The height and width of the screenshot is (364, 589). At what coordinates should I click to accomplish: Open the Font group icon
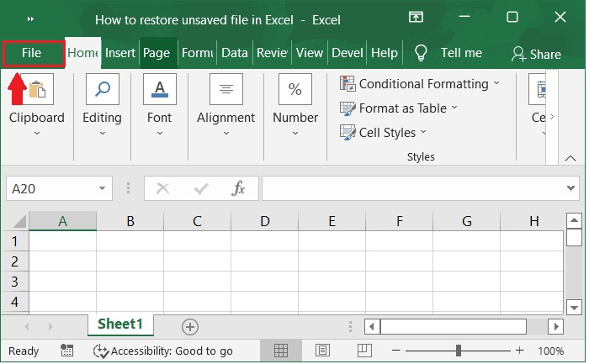pyautogui.click(x=159, y=89)
